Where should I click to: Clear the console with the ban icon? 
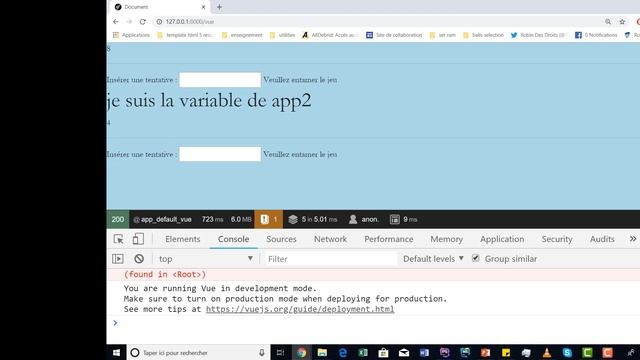[139, 258]
